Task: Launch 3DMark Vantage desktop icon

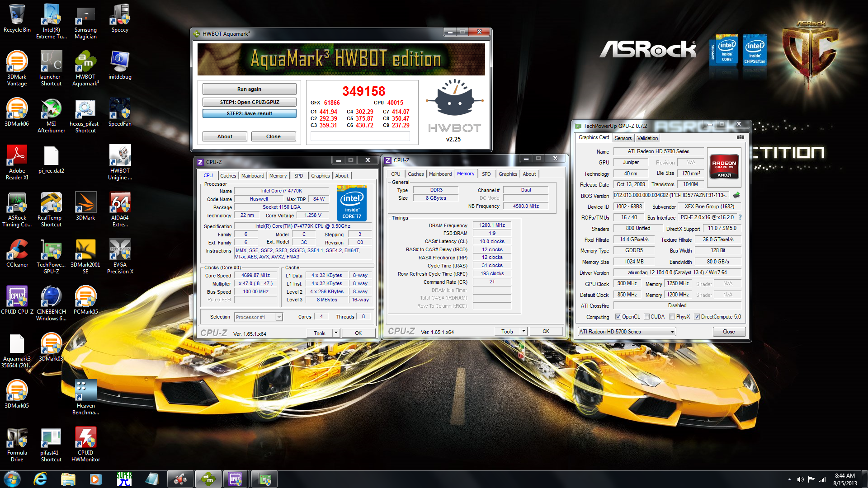Action: point(17,68)
